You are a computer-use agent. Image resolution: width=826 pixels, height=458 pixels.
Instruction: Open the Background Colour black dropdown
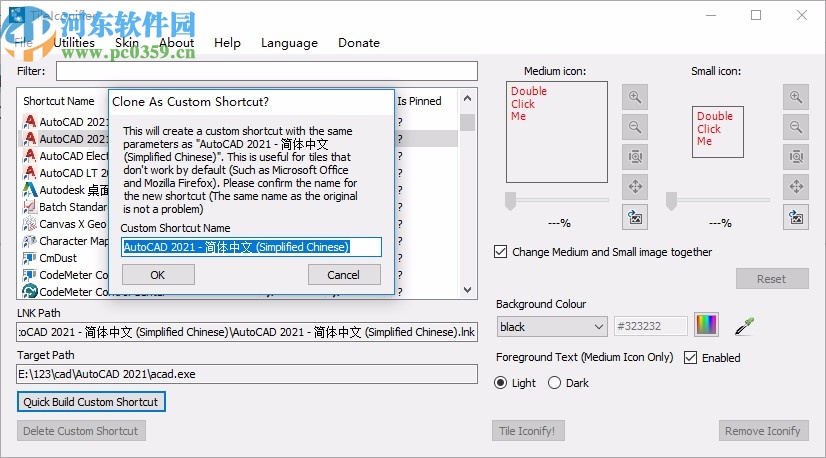[x=552, y=327]
